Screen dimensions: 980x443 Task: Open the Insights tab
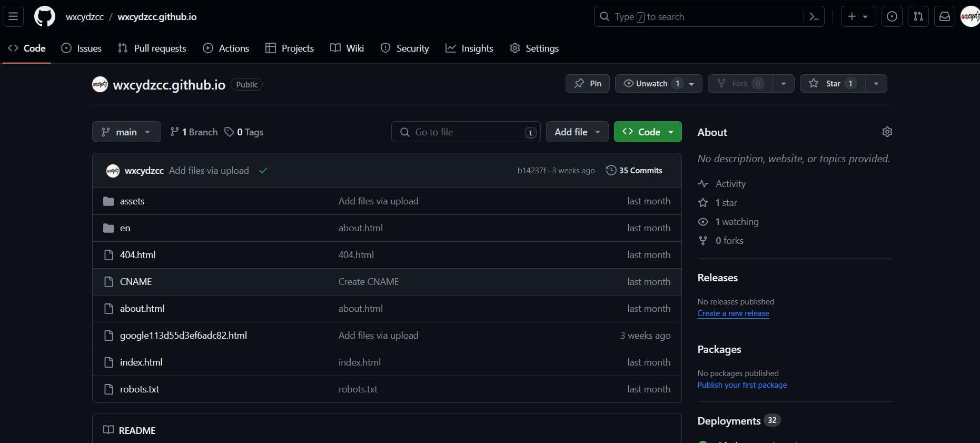click(469, 48)
